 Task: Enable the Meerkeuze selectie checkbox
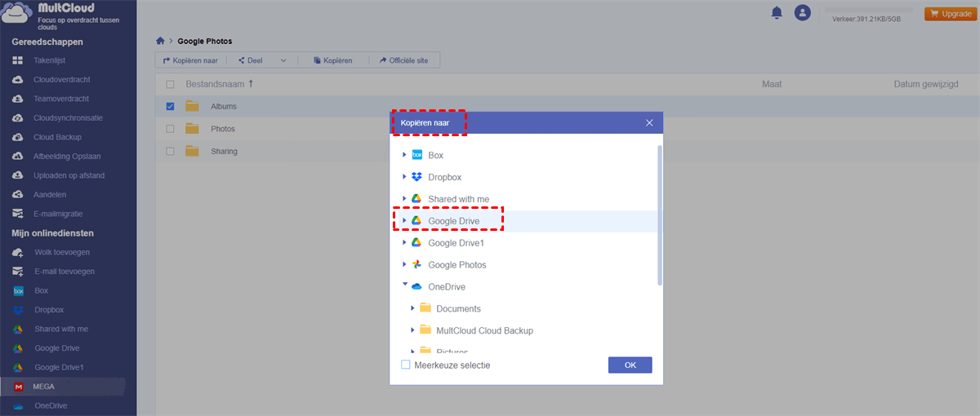point(406,365)
